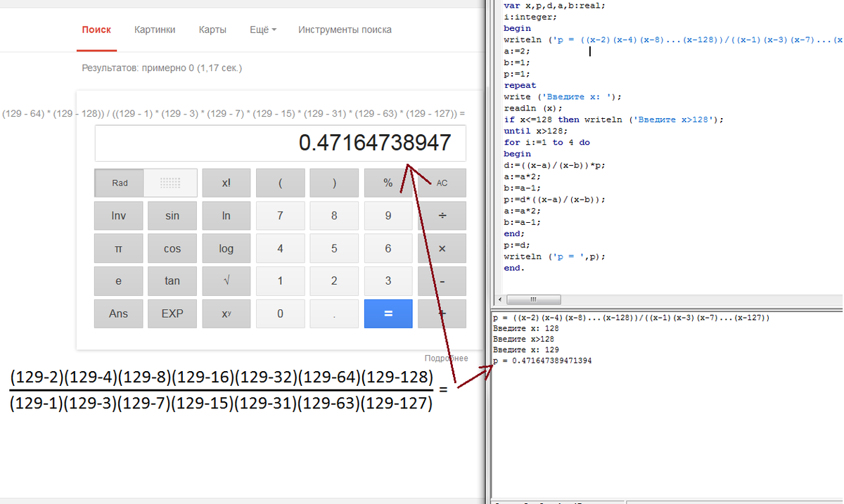The image size is (844, 504).
Task: Click the square root √ key
Action: [x=226, y=281]
